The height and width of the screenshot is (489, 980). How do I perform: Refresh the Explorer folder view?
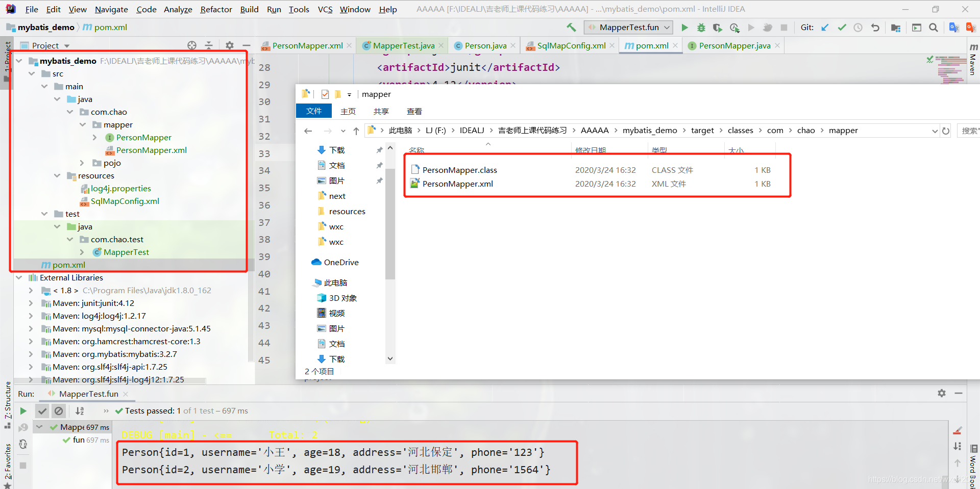946,131
